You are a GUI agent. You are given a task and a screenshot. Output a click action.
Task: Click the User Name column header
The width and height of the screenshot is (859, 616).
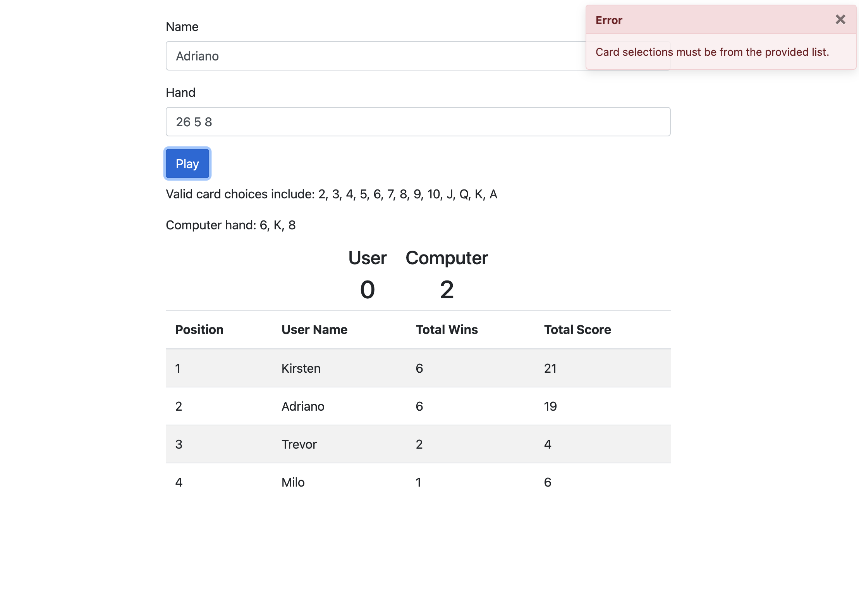[314, 329]
